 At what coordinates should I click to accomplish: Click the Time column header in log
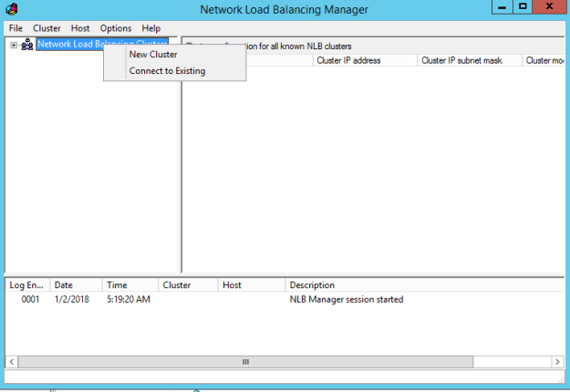pos(130,285)
